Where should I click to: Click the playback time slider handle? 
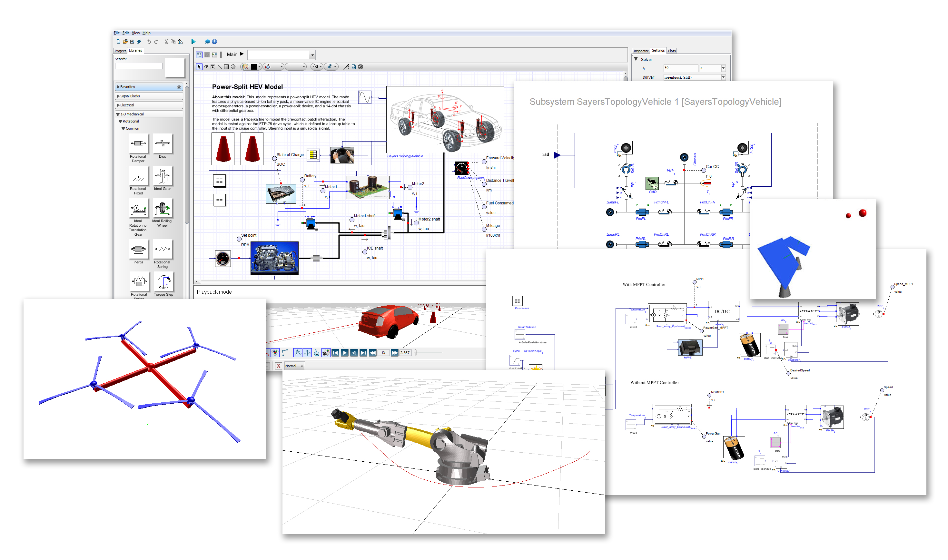pos(416,352)
